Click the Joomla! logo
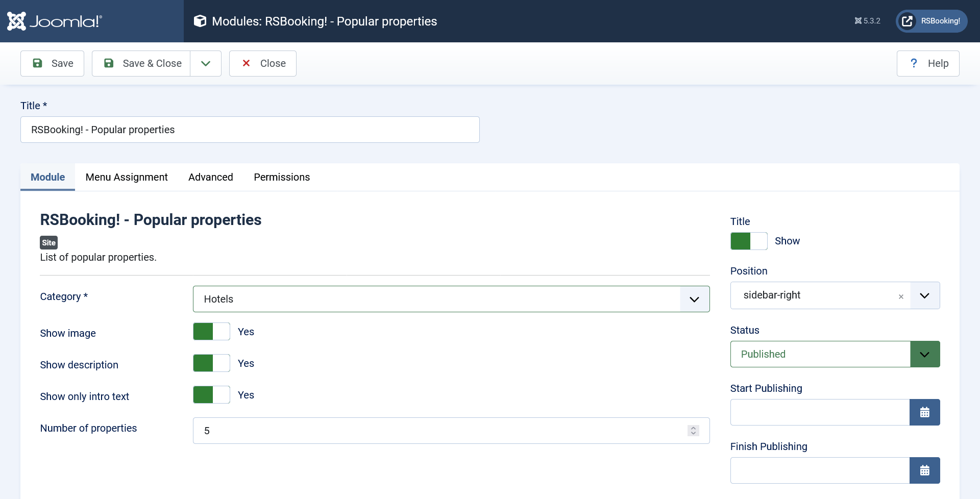This screenshot has height=499, width=980. pos(55,21)
